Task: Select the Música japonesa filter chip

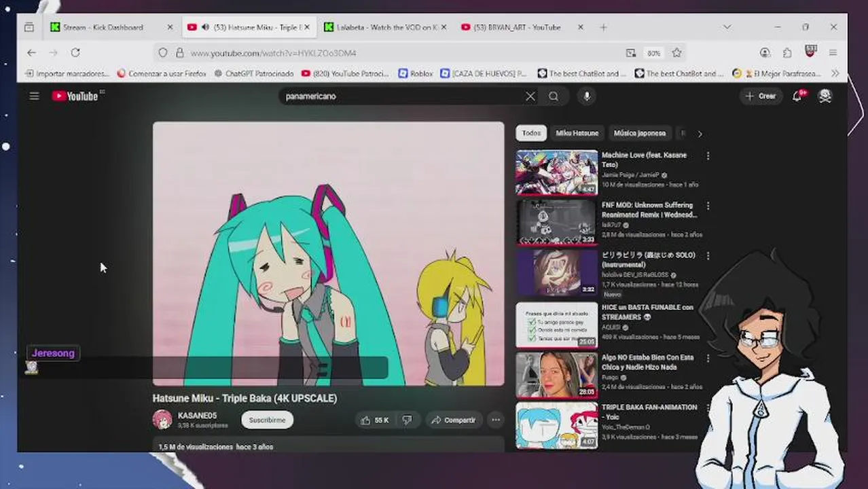Action: [639, 133]
